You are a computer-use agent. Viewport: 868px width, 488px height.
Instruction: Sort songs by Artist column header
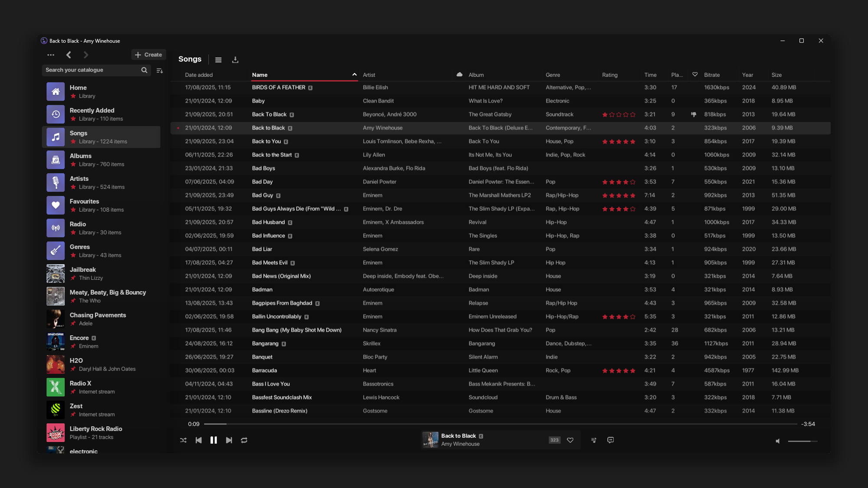pyautogui.click(x=369, y=75)
